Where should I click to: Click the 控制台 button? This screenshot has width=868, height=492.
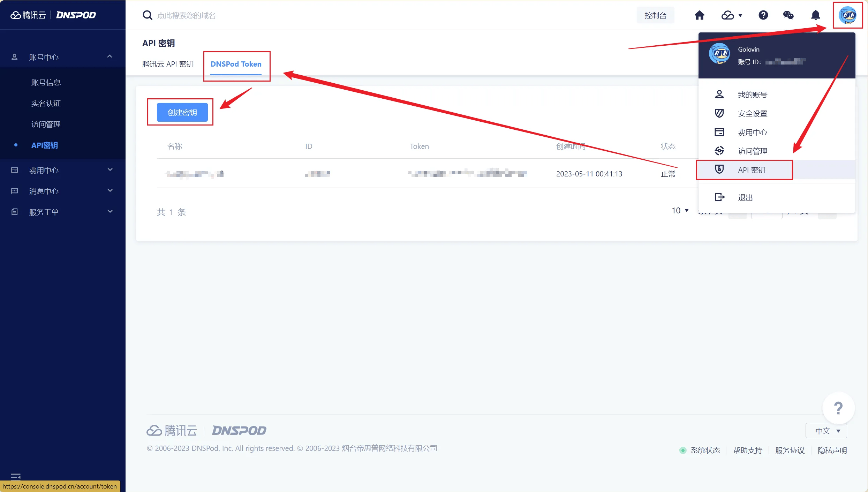(x=656, y=15)
